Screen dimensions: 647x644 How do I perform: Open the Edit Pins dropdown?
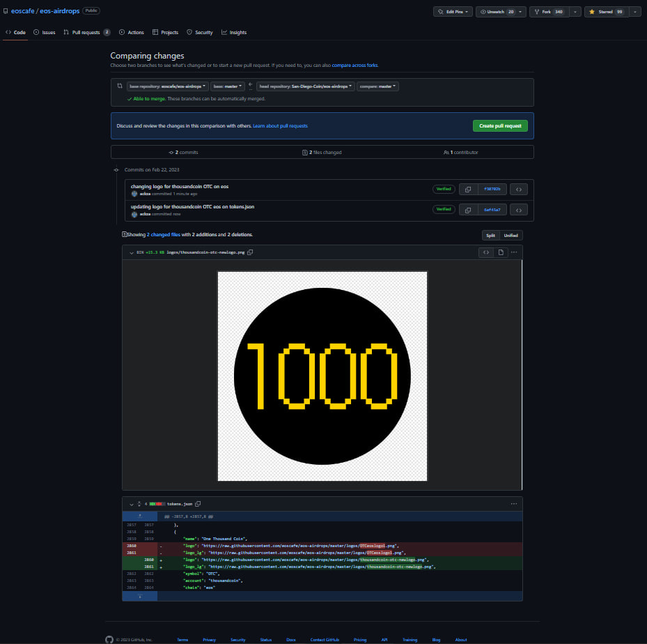coord(453,12)
